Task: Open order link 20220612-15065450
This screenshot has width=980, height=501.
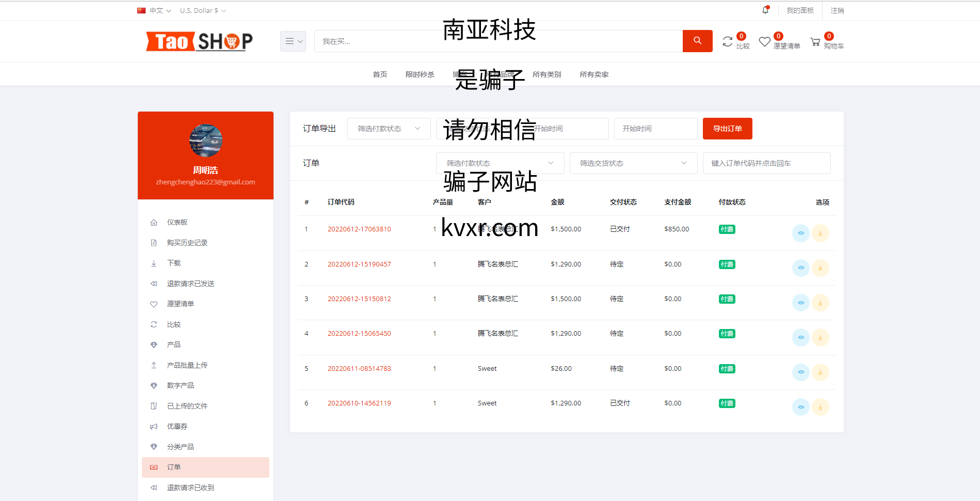Action: (x=359, y=334)
